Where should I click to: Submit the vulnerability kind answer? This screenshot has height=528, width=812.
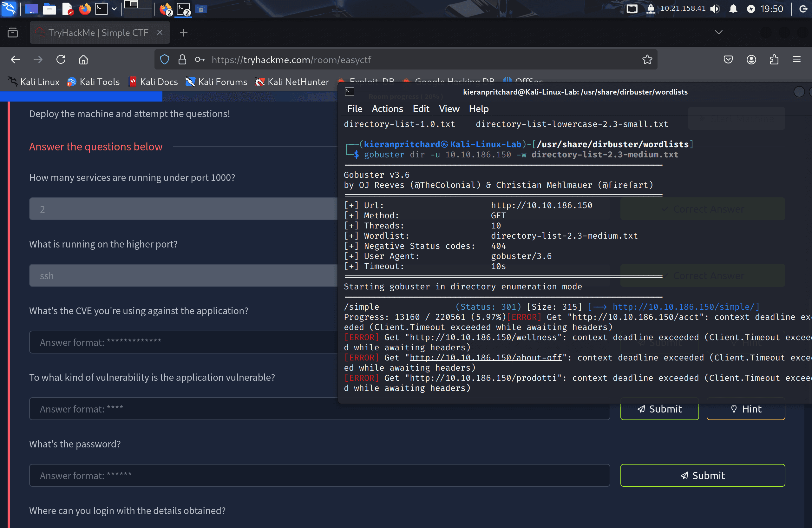pyautogui.click(x=659, y=409)
